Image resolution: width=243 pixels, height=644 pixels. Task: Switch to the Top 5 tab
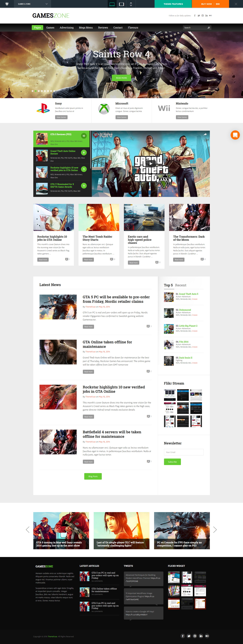[x=168, y=285]
